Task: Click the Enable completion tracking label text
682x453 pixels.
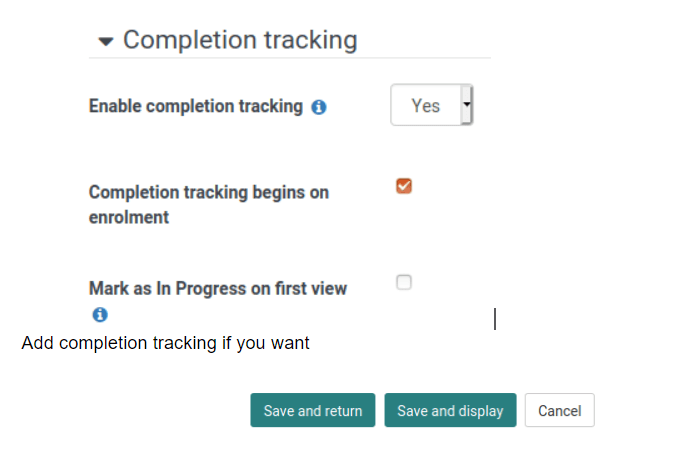Action: 196,106
